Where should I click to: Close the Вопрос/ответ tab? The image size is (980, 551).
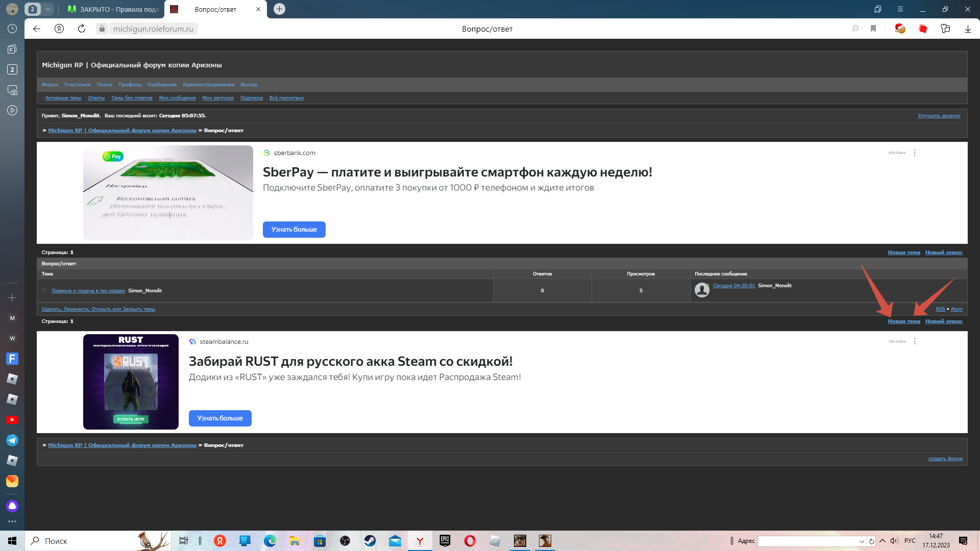tap(258, 9)
